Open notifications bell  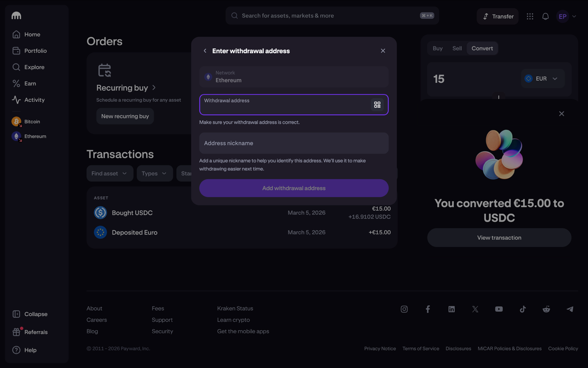545,16
